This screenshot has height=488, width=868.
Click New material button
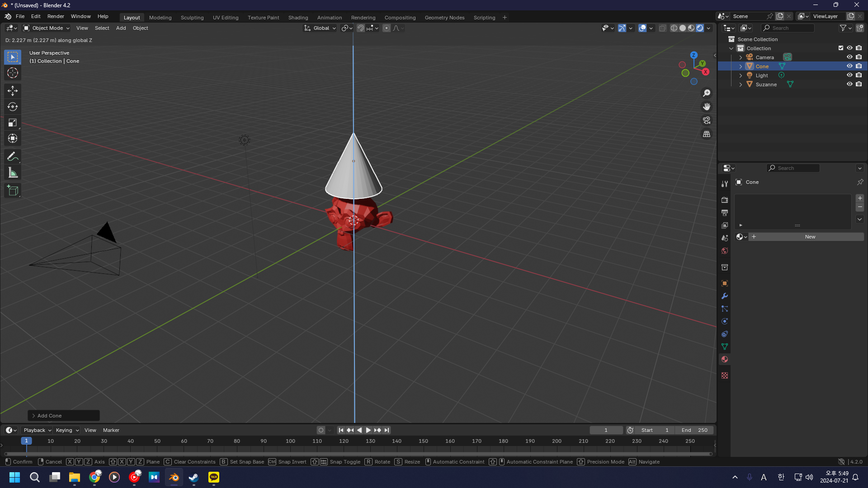tap(810, 237)
